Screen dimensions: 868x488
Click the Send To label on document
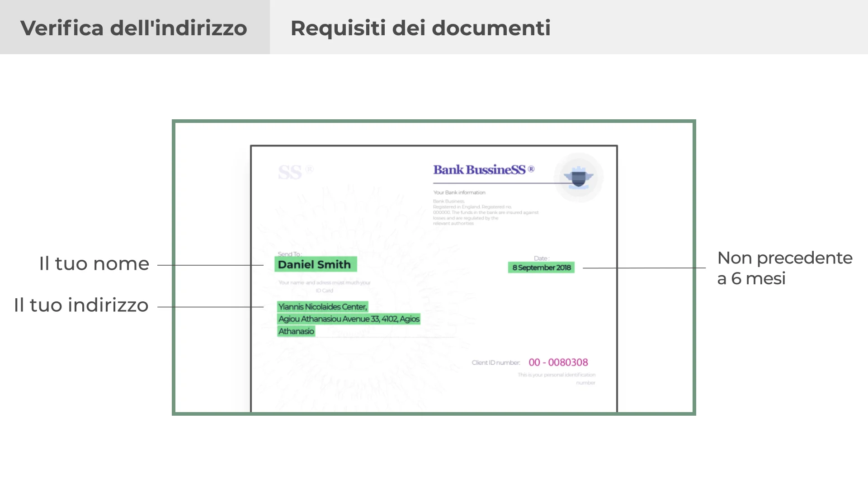pos(290,254)
